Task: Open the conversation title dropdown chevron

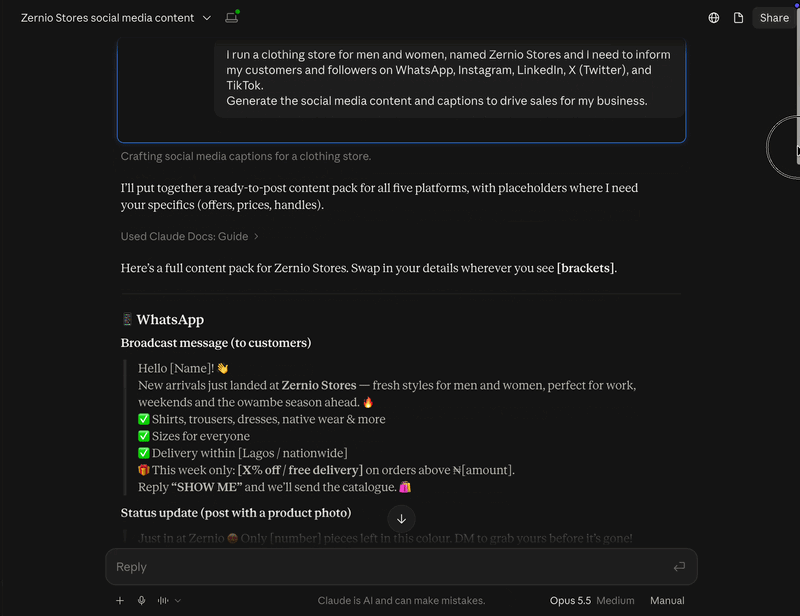Action: coord(207,18)
